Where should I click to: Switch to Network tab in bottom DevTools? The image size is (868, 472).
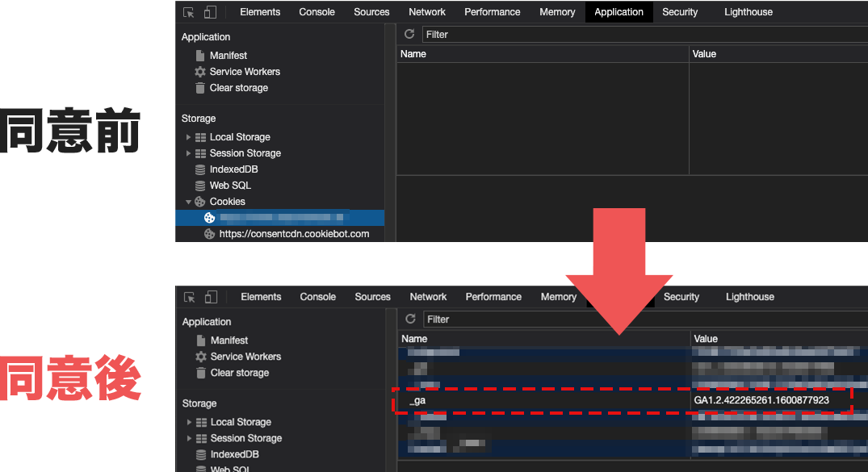[428, 297]
